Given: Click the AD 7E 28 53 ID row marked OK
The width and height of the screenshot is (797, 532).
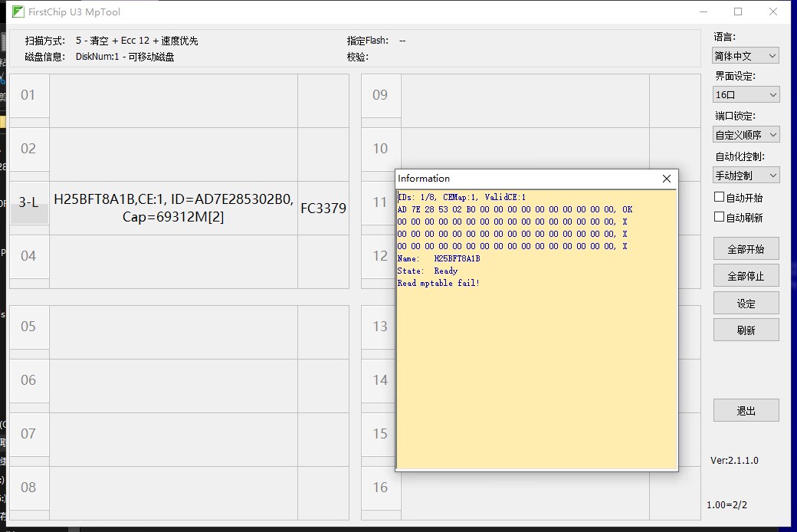Looking at the screenshot, I should (x=515, y=209).
